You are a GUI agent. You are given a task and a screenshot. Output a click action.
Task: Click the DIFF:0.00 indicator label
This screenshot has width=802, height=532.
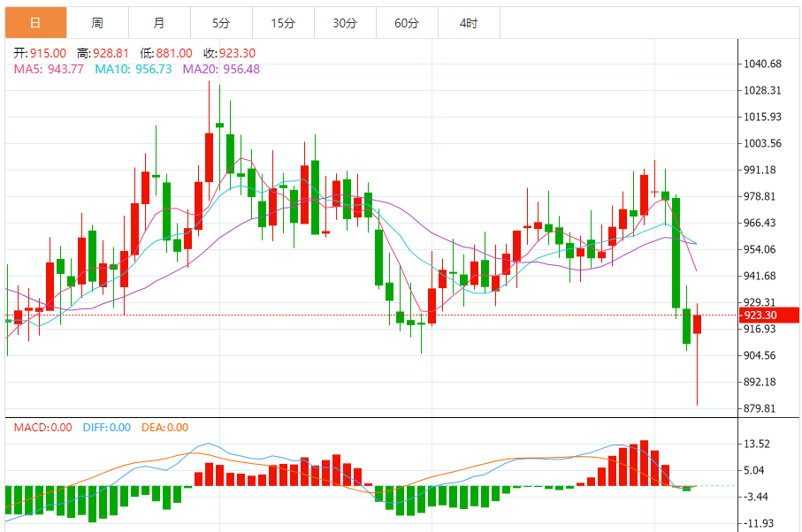click(107, 428)
